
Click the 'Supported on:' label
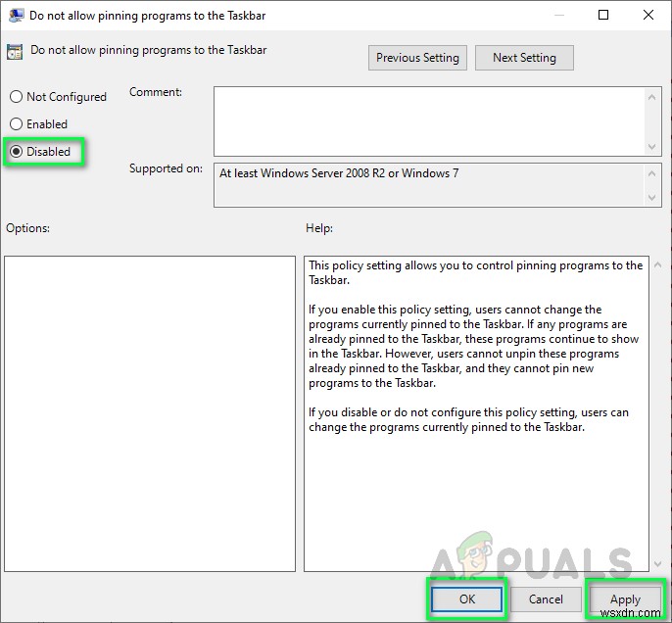(166, 168)
